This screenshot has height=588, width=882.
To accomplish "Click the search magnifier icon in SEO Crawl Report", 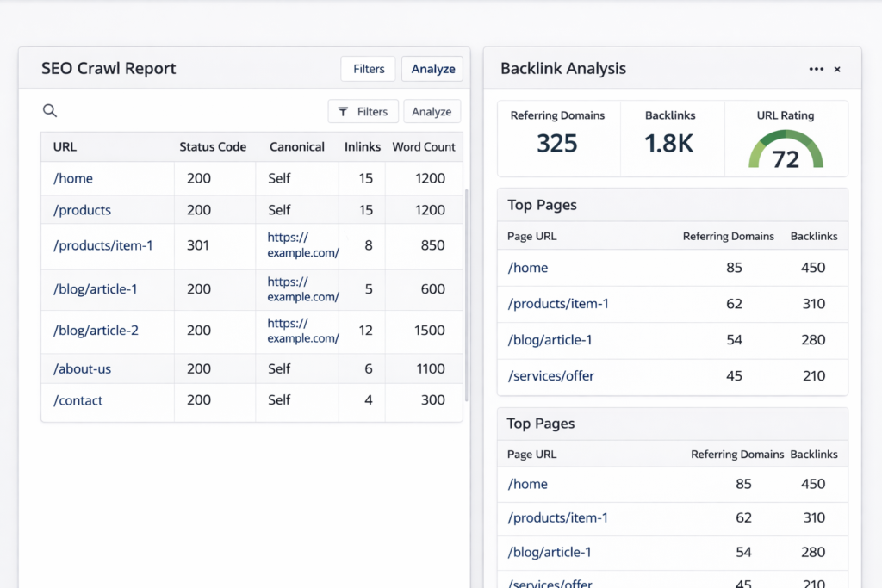I will tap(49, 110).
